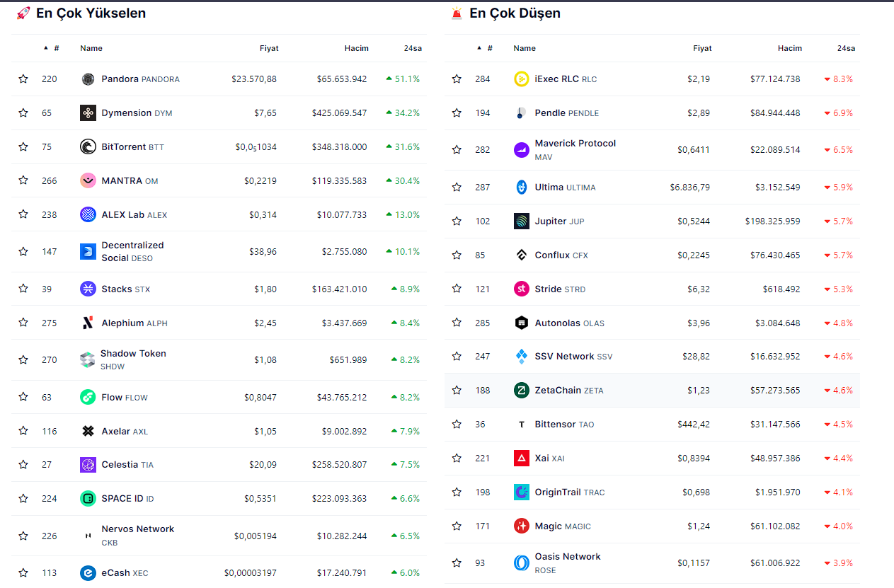Click the Stacks STX logo icon
This screenshot has height=588, width=894.
(x=88, y=289)
